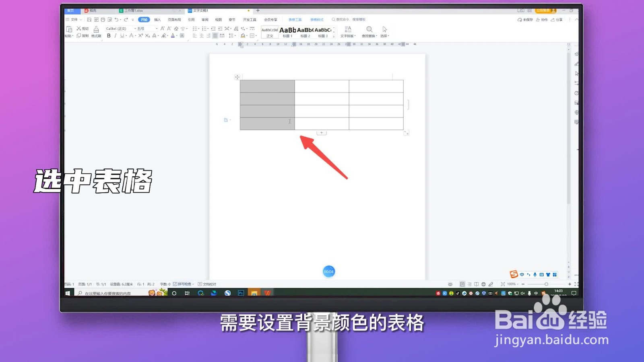
Task: Open the 表格工具 Table Tools tab
Action: [x=295, y=19]
